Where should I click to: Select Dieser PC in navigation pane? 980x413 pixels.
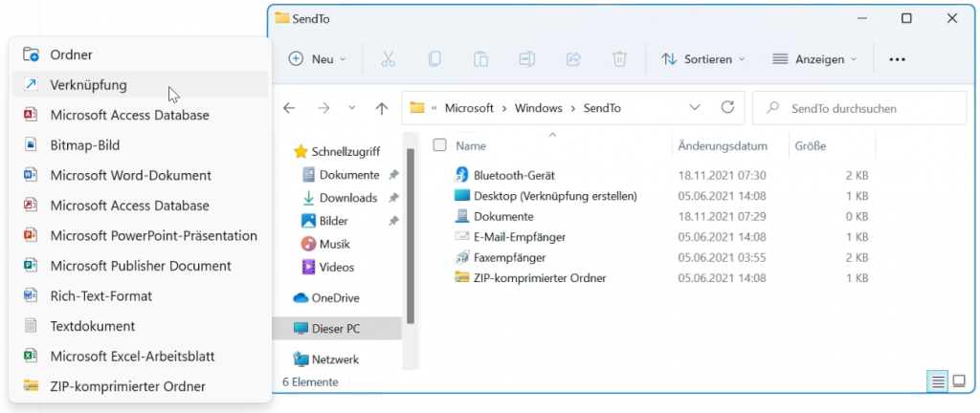coord(338,328)
